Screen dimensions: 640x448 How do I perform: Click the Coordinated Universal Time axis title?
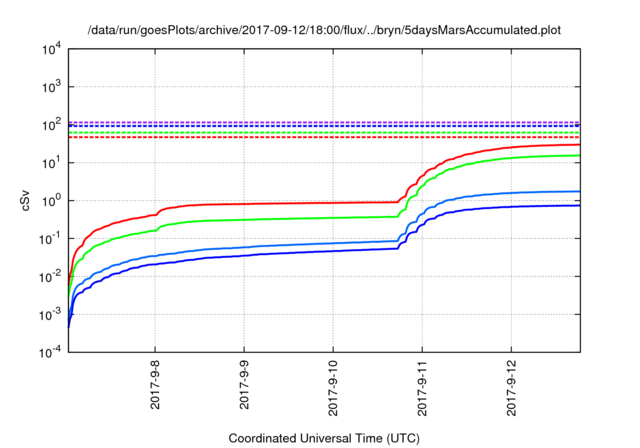[x=324, y=439]
